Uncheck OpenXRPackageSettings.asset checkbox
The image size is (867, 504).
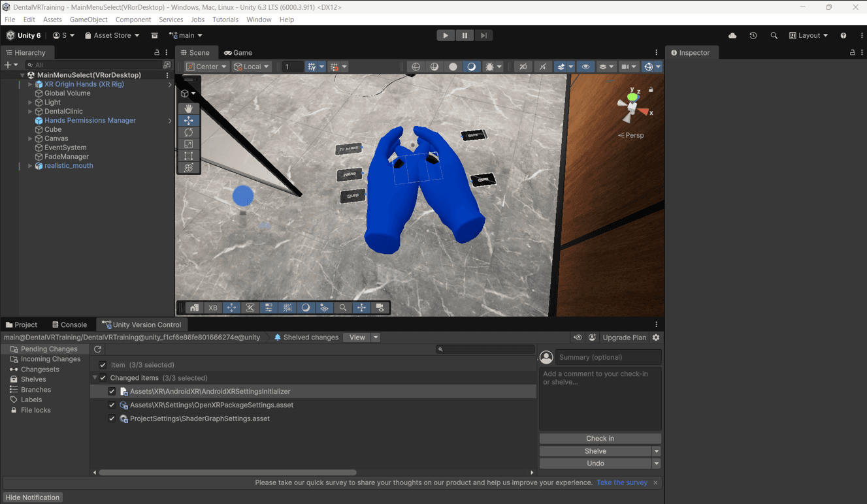pyautogui.click(x=112, y=405)
